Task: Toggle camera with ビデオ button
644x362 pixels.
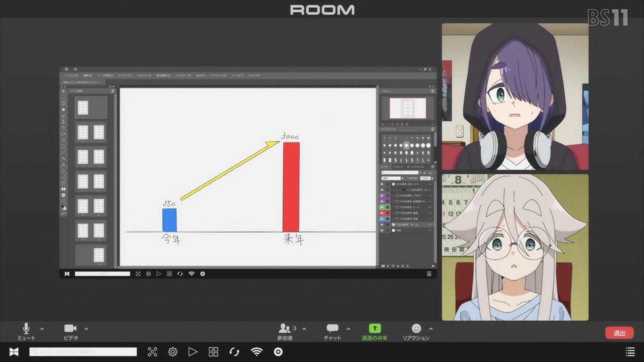Action: tap(70, 332)
